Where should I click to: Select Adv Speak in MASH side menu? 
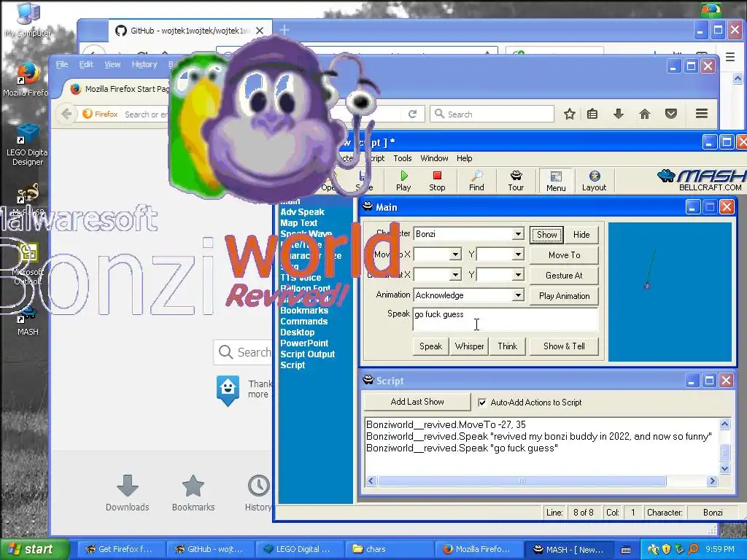coord(302,212)
